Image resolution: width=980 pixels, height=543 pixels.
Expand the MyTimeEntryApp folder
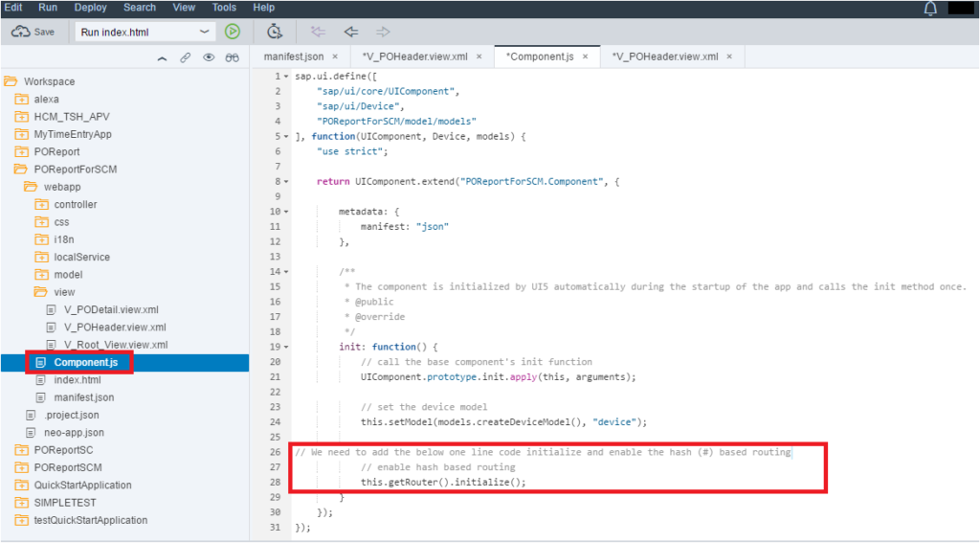pyautogui.click(x=22, y=134)
